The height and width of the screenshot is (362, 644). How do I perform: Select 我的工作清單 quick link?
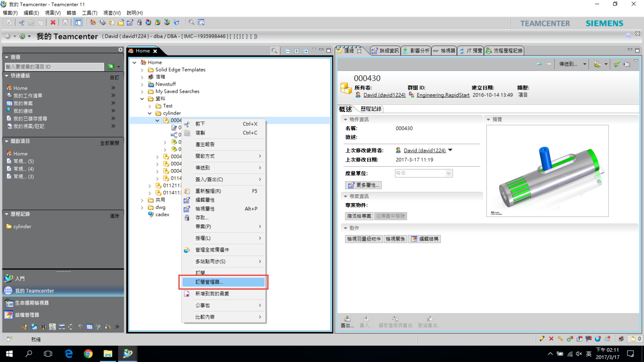coord(28,96)
